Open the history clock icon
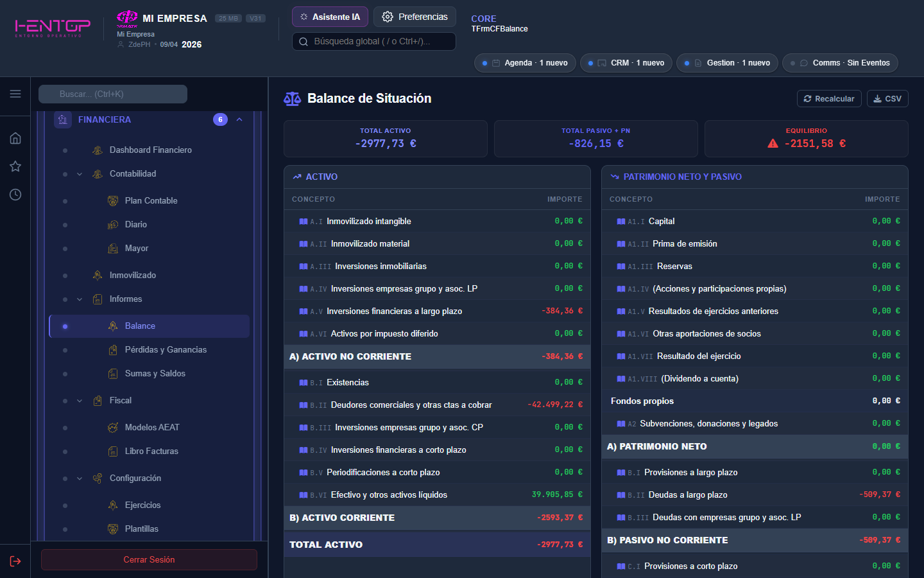The image size is (924, 578). tap(15, 195)
